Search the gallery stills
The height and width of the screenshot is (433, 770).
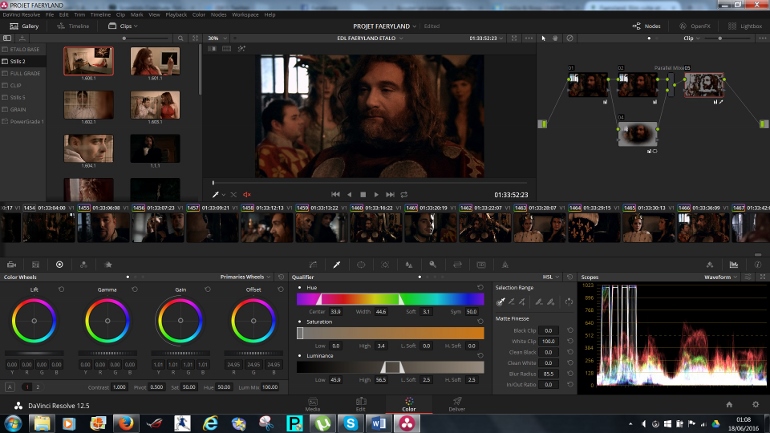tap(180, 38)
